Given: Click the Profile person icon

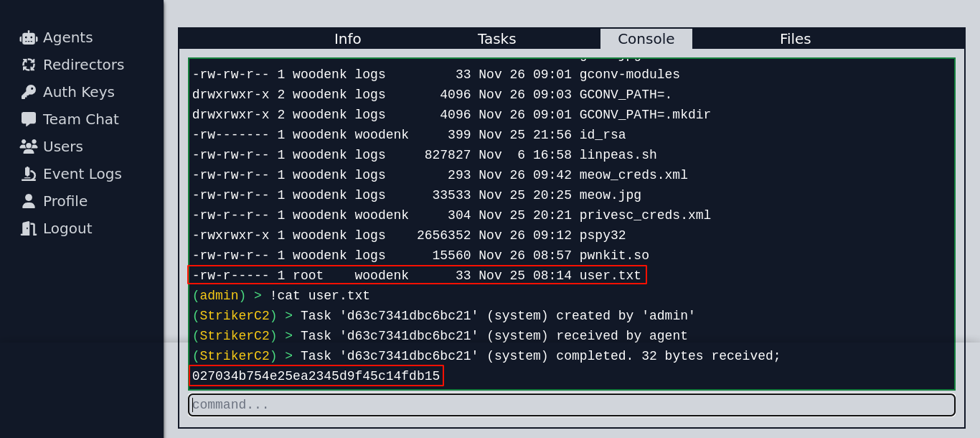Looking at the screenshot, I should coord(28,202).
